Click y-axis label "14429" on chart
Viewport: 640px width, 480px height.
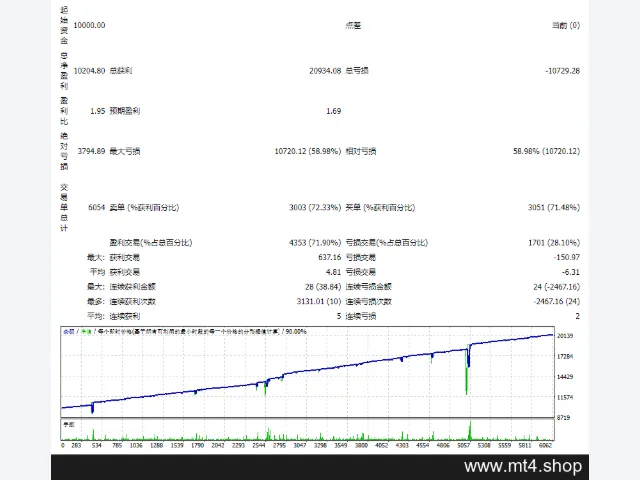565,376
